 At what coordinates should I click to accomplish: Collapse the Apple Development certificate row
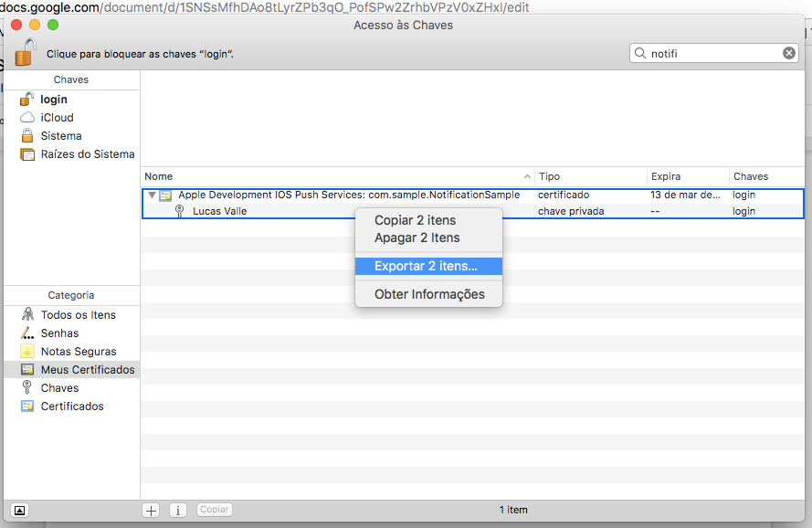(x=152, y=195)
